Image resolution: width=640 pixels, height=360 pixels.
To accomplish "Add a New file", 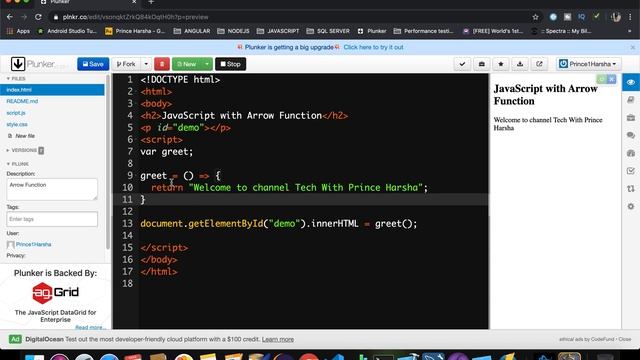I will click(x=21, y=136).
